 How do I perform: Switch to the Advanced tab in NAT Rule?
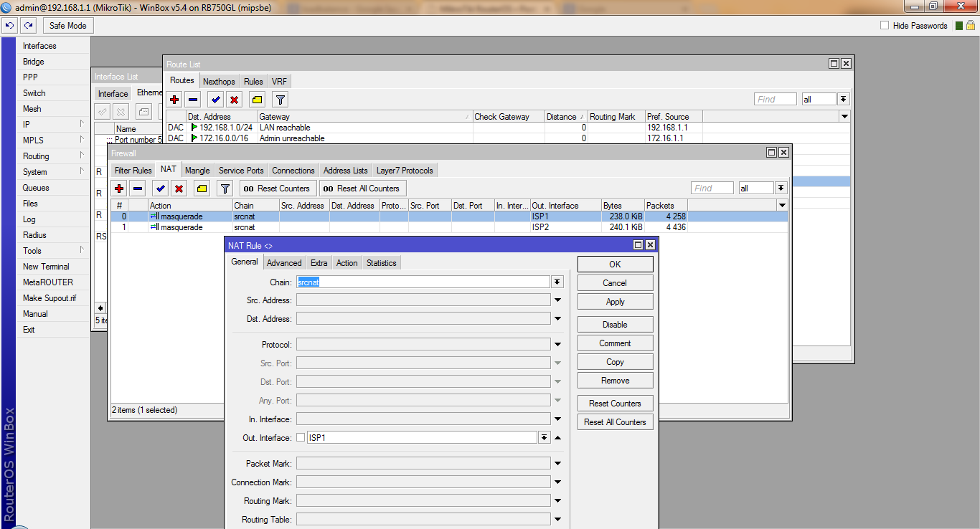[284, 263]
